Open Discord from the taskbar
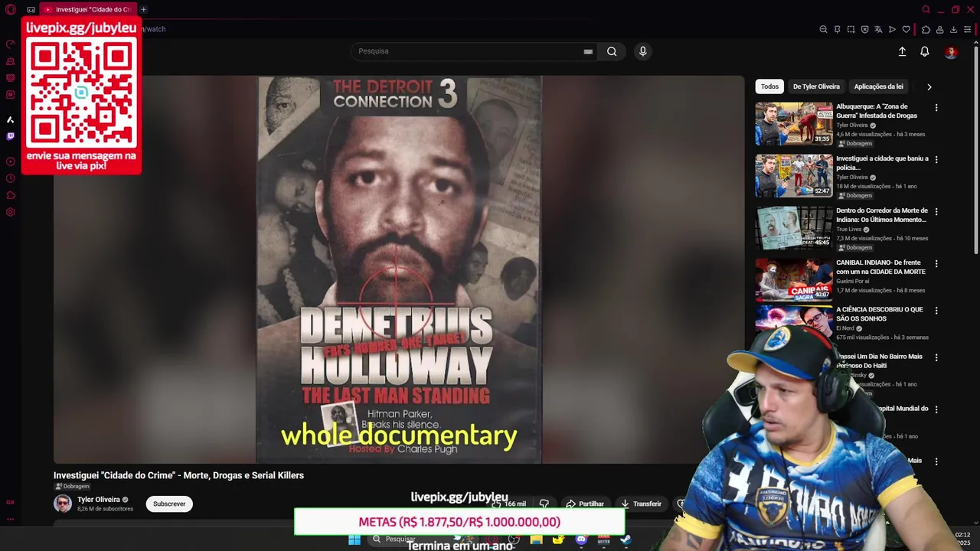 [x=581, y=540]
